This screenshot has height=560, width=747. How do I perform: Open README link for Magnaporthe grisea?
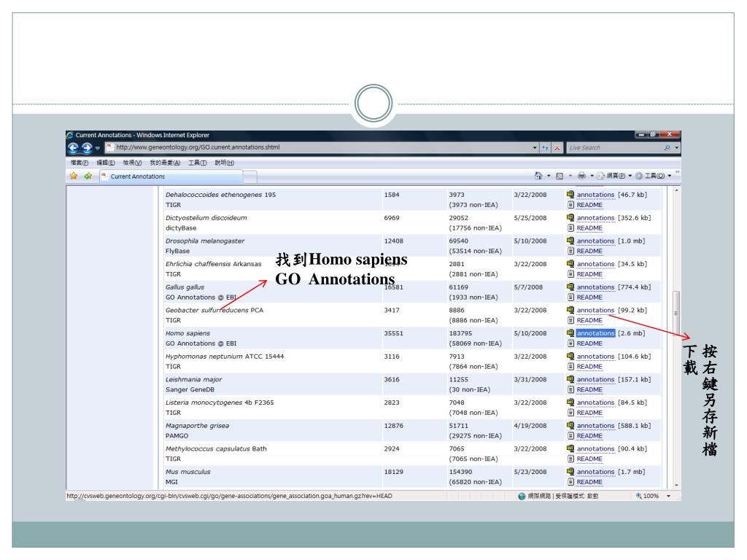coord(589,436)
